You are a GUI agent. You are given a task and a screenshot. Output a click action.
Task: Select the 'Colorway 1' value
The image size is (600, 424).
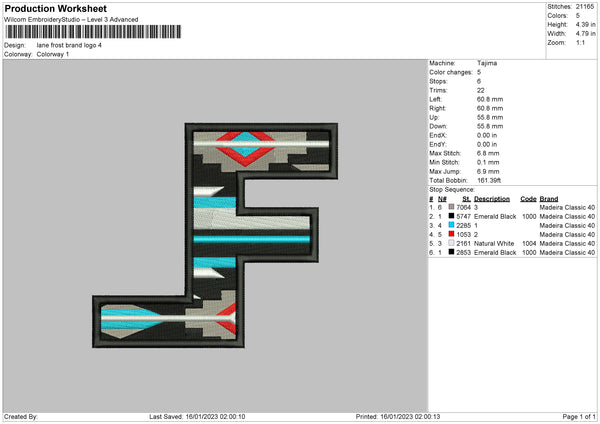coord(53,54)
